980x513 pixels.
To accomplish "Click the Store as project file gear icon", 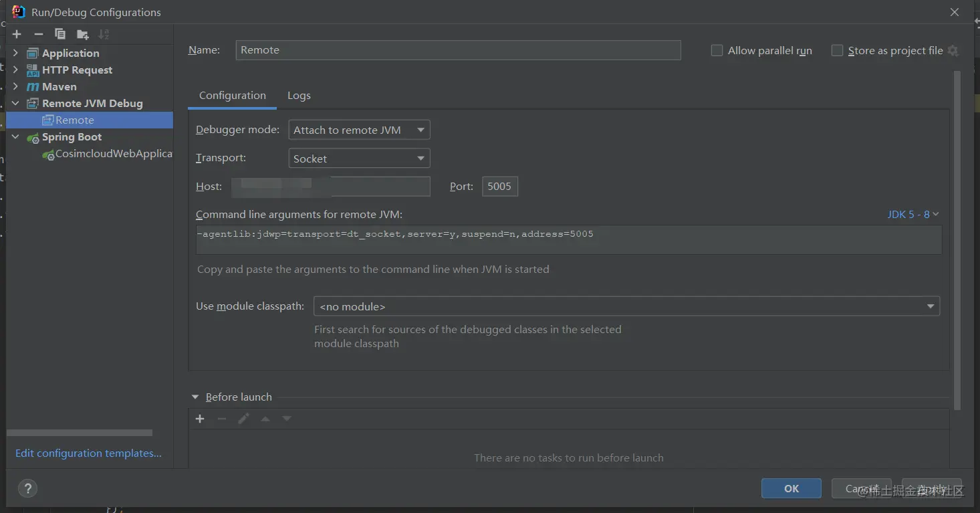I will click(953, 51).
